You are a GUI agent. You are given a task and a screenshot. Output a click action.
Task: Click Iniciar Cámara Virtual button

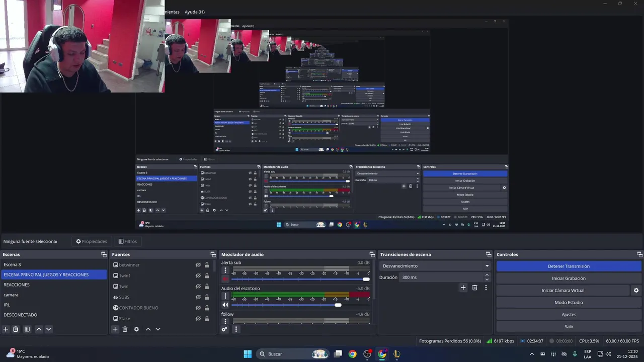[x=563, y=291]
